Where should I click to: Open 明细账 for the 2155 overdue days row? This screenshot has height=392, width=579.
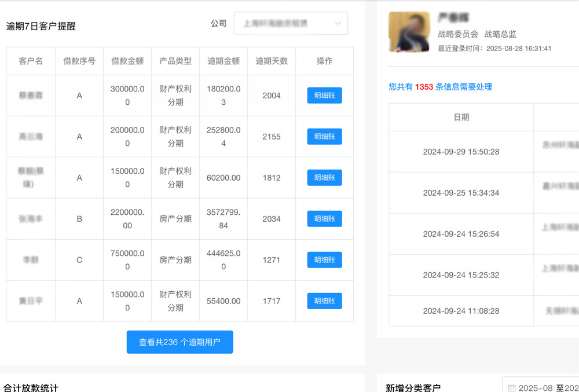[x=324, y=137]
